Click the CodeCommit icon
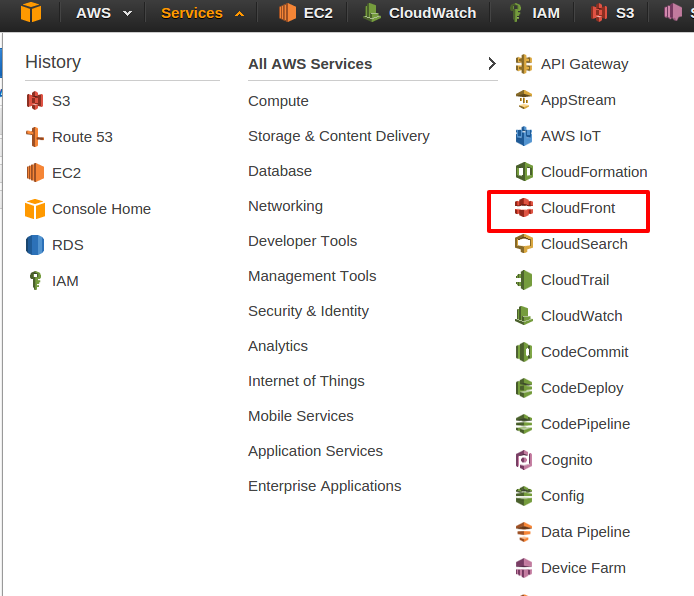This screenshot has height=596, width=694. point(524,352)
